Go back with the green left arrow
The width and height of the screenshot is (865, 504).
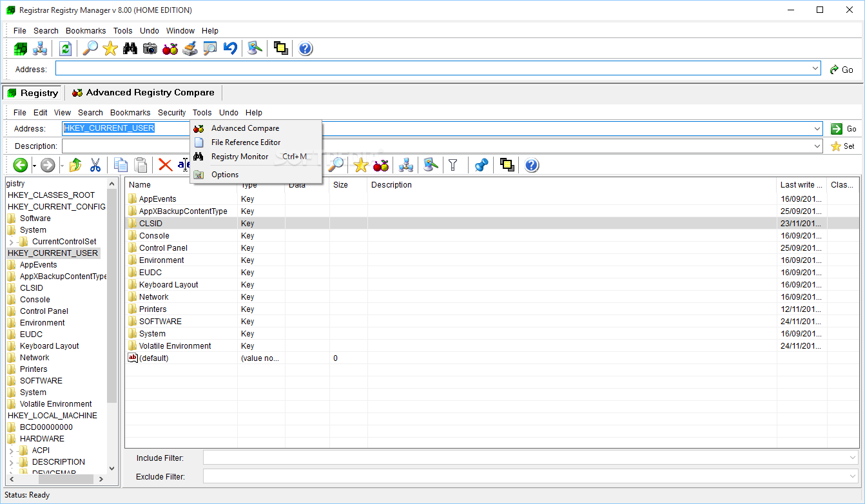21,166
